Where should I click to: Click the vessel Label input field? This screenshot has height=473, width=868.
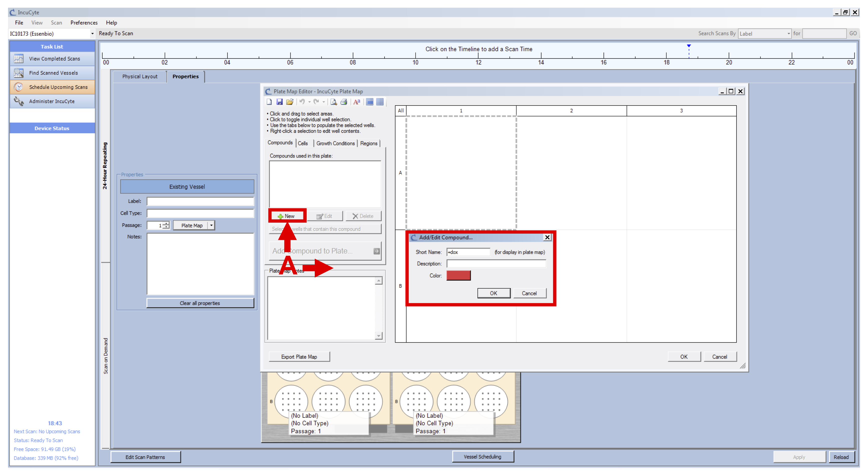pos(200,201)
